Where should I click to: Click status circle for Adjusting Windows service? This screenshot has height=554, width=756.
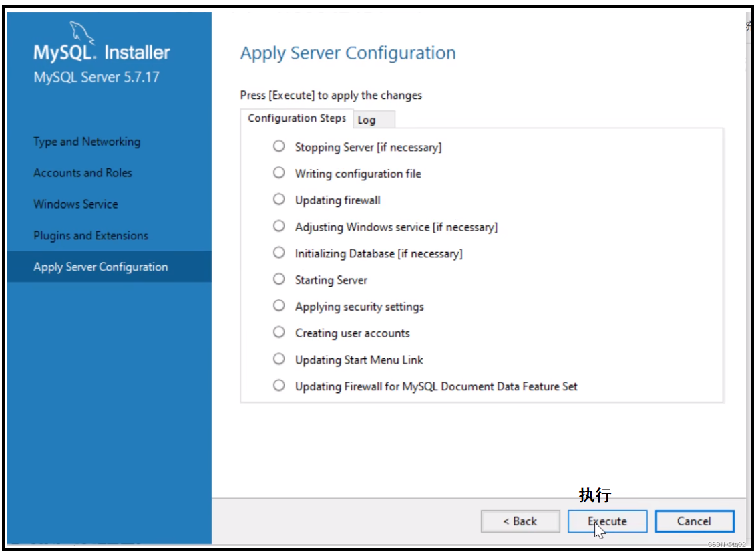point(278,226)
